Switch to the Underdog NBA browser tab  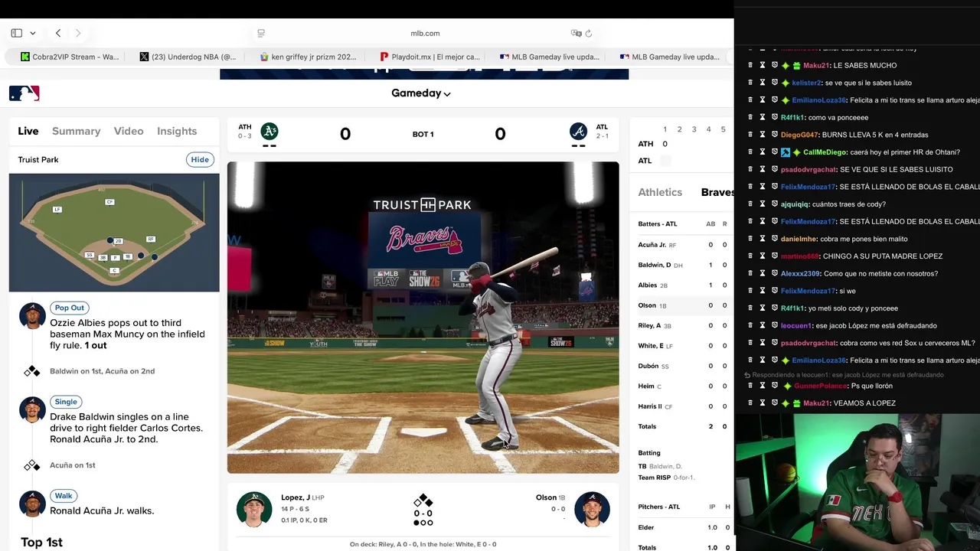click(188, 57)
